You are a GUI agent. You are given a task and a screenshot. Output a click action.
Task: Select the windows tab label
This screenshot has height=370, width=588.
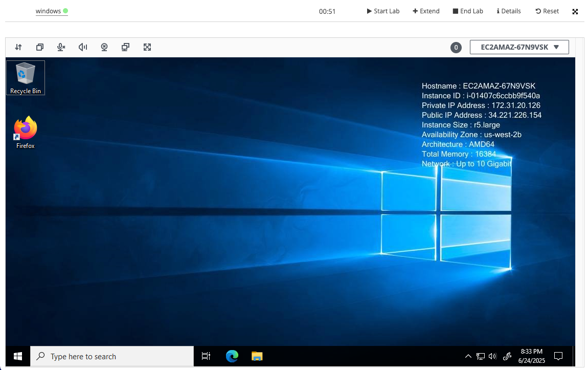click(x=49, y=11)
